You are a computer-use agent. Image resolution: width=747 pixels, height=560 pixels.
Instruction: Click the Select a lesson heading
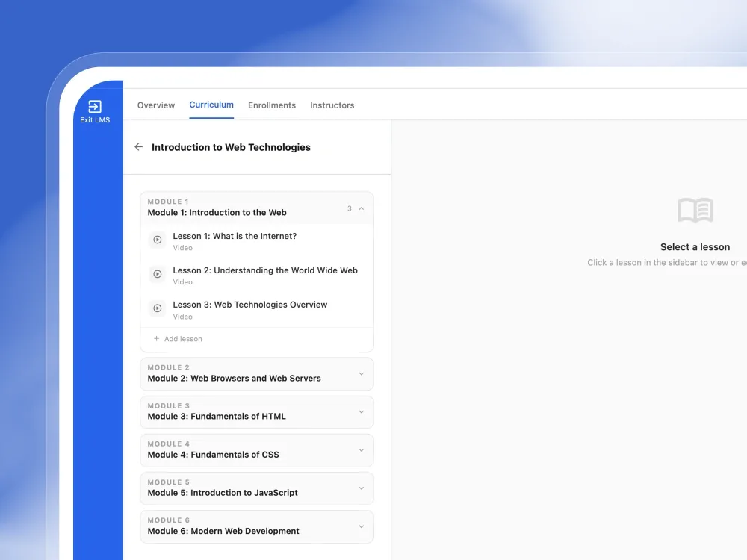[x=695, y=247]
